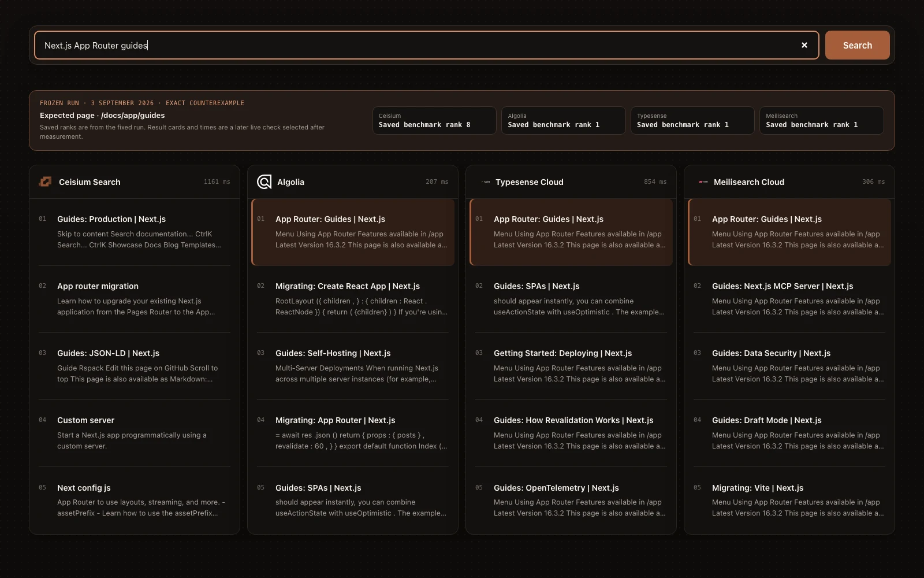
Task: Click the FROZEN RUN 3 SEPTEMBER 2026 label
Action: (x=142, y=103)
